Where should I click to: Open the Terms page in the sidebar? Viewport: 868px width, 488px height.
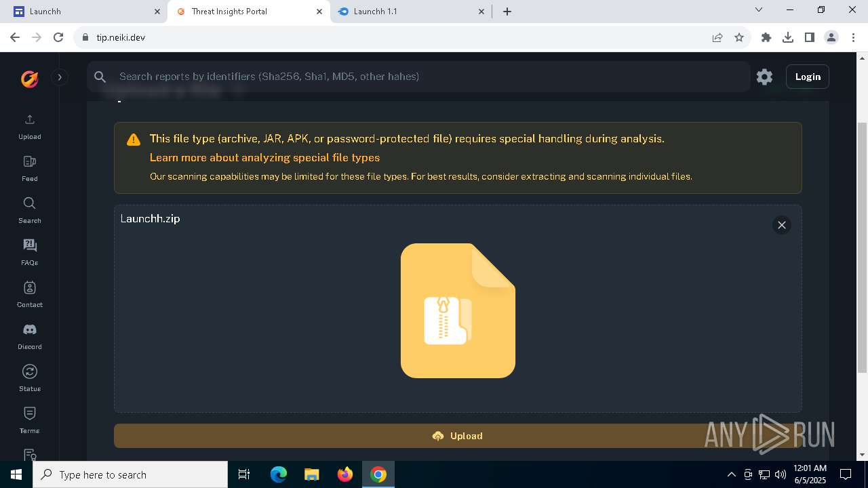pos(29,421)
